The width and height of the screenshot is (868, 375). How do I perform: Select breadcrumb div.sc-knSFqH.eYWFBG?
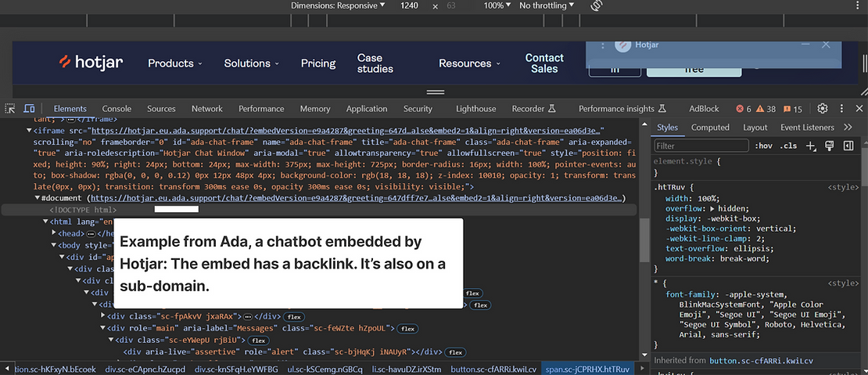pyautogui.click(x=236, y=369)
